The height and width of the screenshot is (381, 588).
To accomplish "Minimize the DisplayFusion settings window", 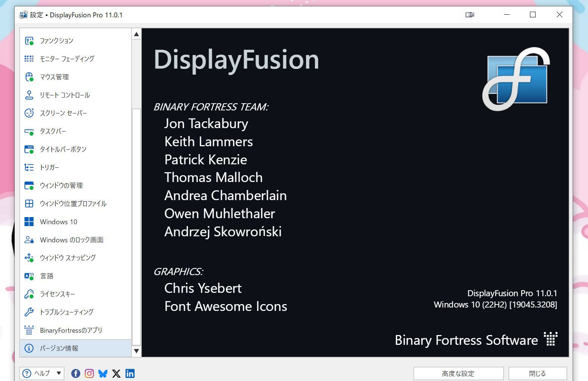I will click(507, 15).
